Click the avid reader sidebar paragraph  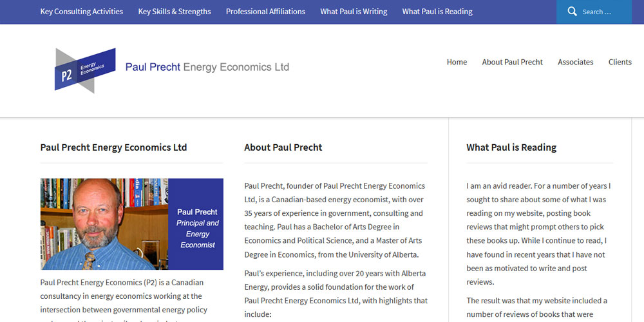pos(539,234)
